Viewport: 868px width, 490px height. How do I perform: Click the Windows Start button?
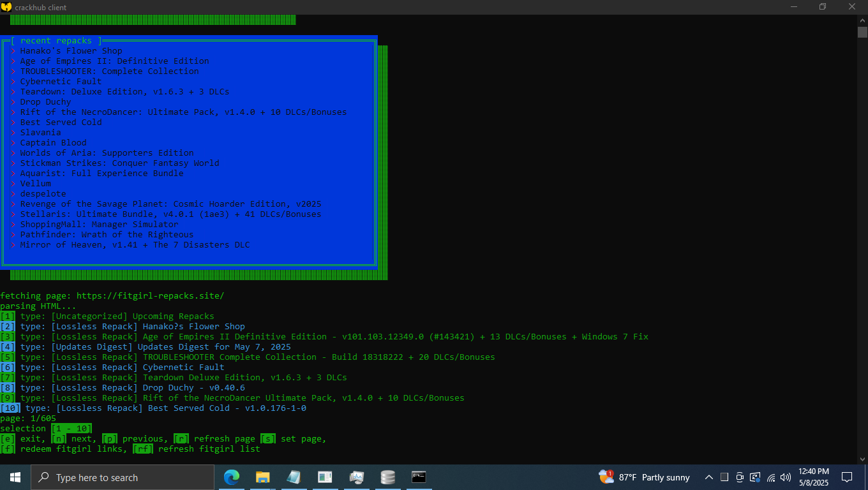[x=15, y=477]
